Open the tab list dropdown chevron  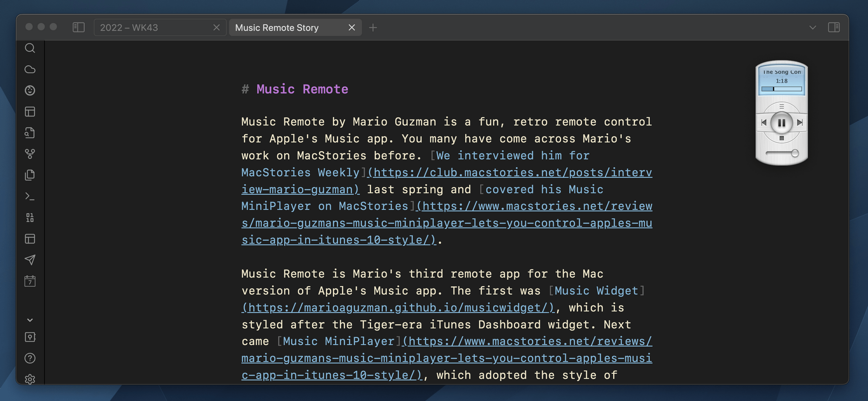click(x=812, y=28)
